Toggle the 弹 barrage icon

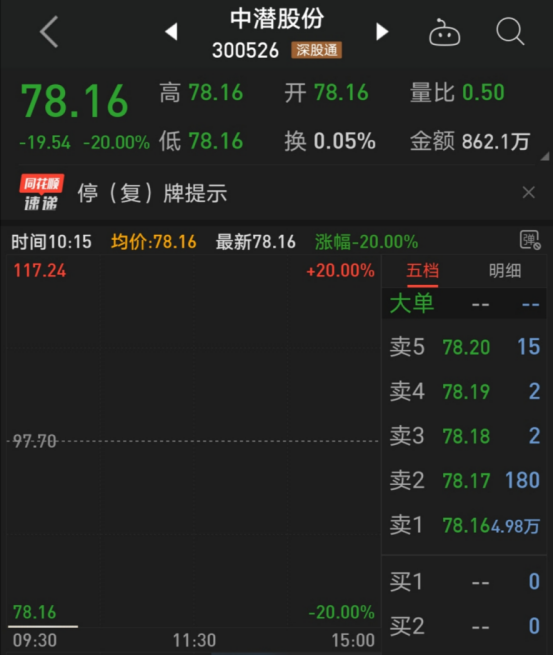[530, 240]
